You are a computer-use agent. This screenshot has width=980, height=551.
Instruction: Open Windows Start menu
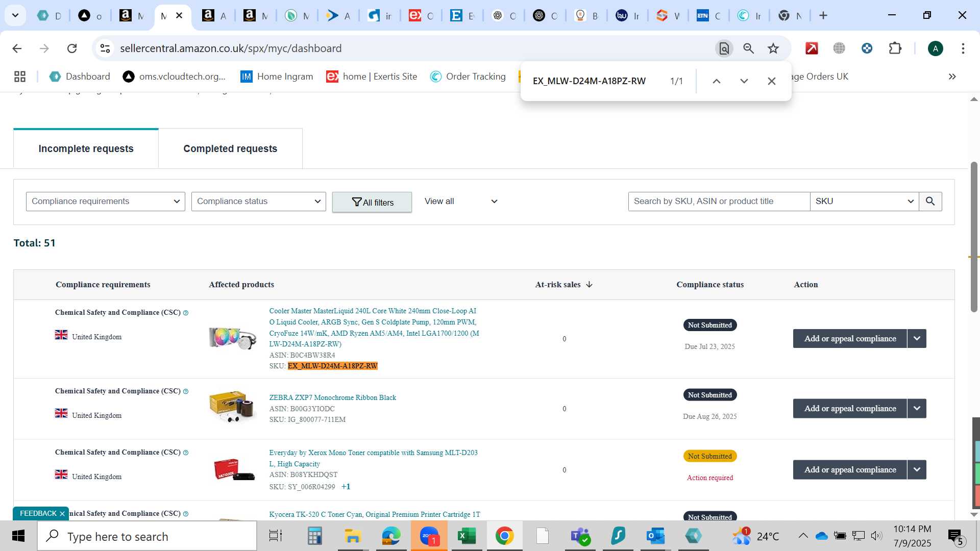click(x=18, y=536)
